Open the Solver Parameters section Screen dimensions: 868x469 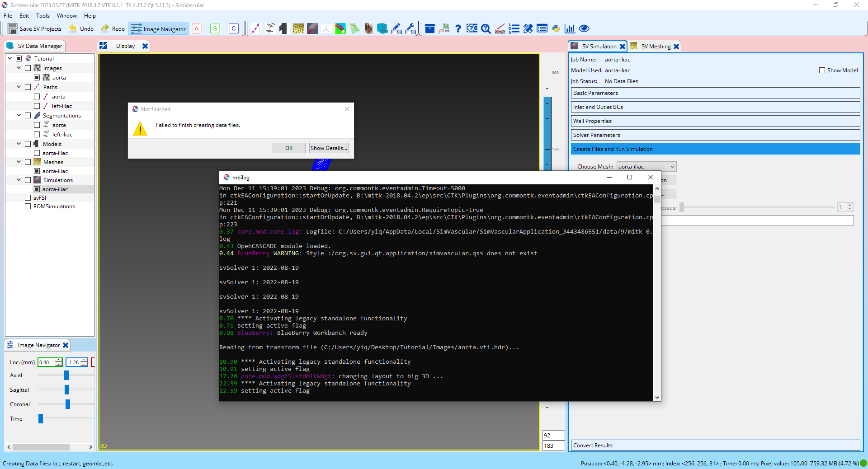pyautogui.click(x=715, y=135)
